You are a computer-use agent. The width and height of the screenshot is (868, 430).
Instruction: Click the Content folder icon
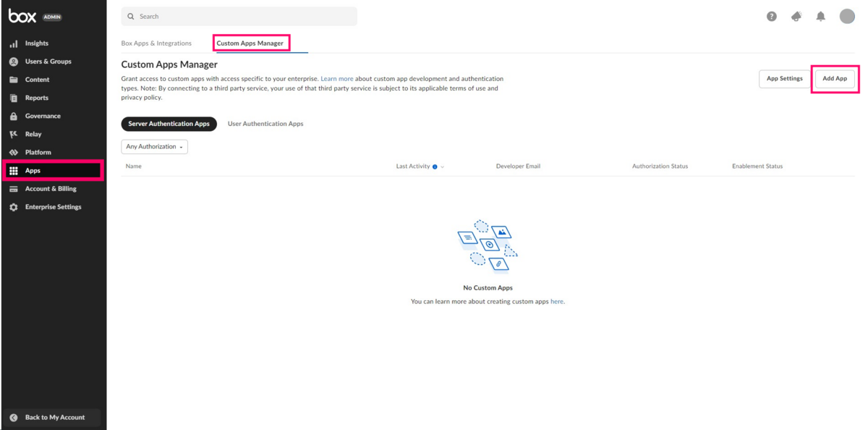pos(13,80)
